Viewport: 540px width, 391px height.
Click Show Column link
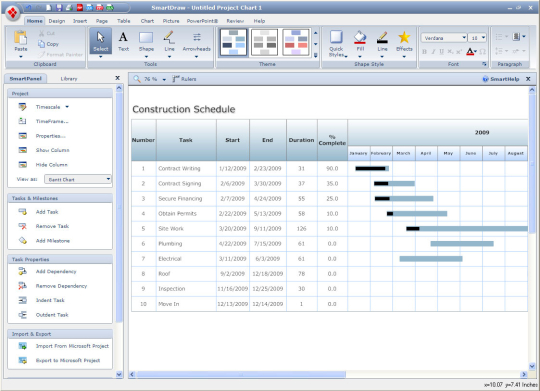[x=52, y=150]
